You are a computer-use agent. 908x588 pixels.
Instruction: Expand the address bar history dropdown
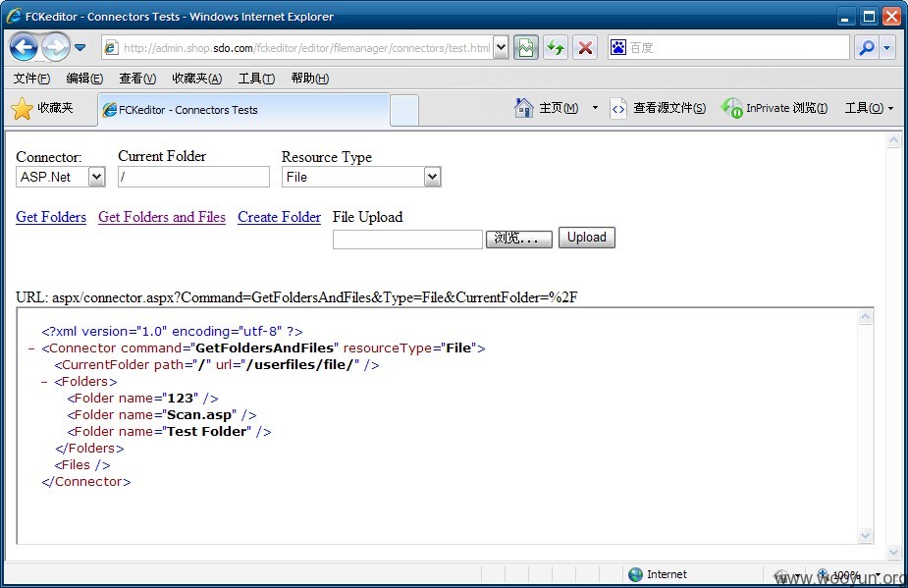501,48
